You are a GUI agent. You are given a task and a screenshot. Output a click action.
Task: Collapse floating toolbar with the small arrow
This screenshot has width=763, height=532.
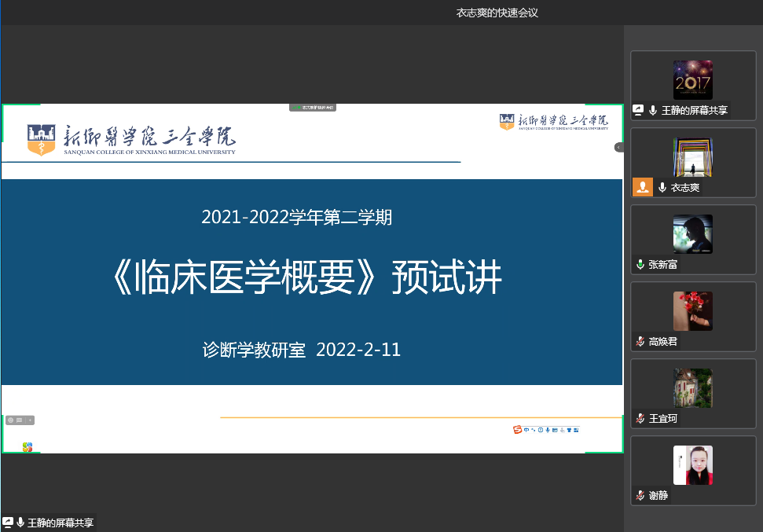[30, 420]
